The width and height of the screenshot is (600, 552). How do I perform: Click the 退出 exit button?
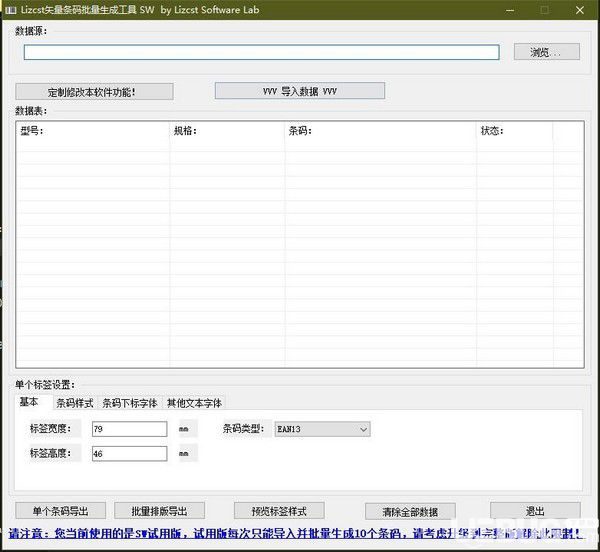(x=535, y=511)
